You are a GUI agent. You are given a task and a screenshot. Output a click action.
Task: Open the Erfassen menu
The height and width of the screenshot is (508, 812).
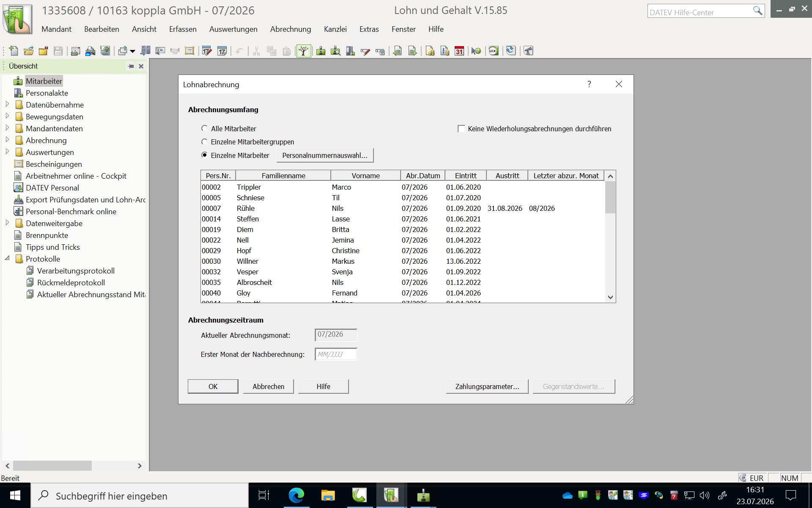[x=183, y=29]
